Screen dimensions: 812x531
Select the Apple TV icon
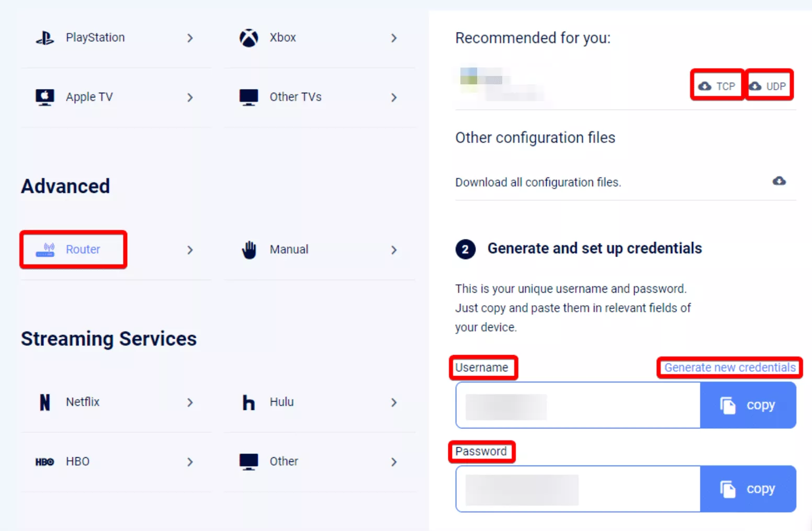pyautogui.click(x=45, y=97)
